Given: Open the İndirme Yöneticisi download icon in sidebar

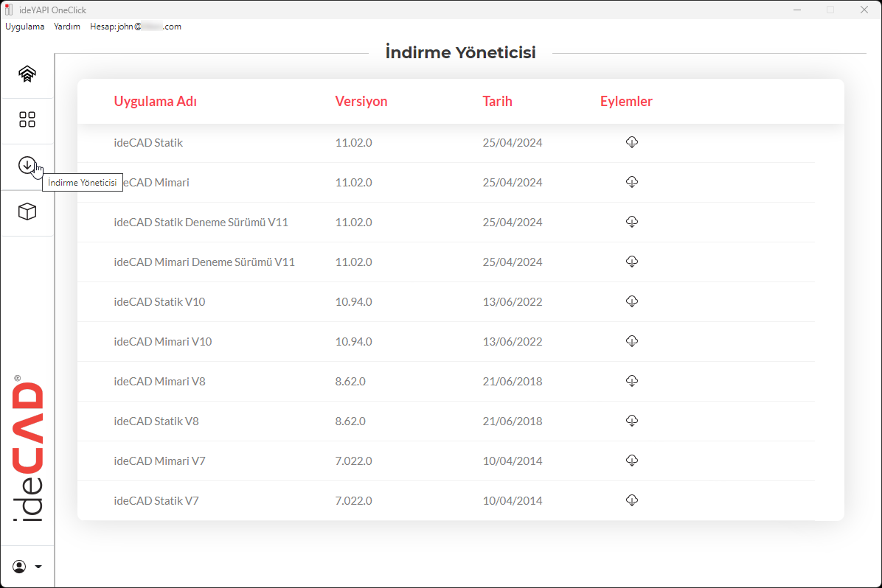Looking at the screenshot, I should tap(27, 166).
